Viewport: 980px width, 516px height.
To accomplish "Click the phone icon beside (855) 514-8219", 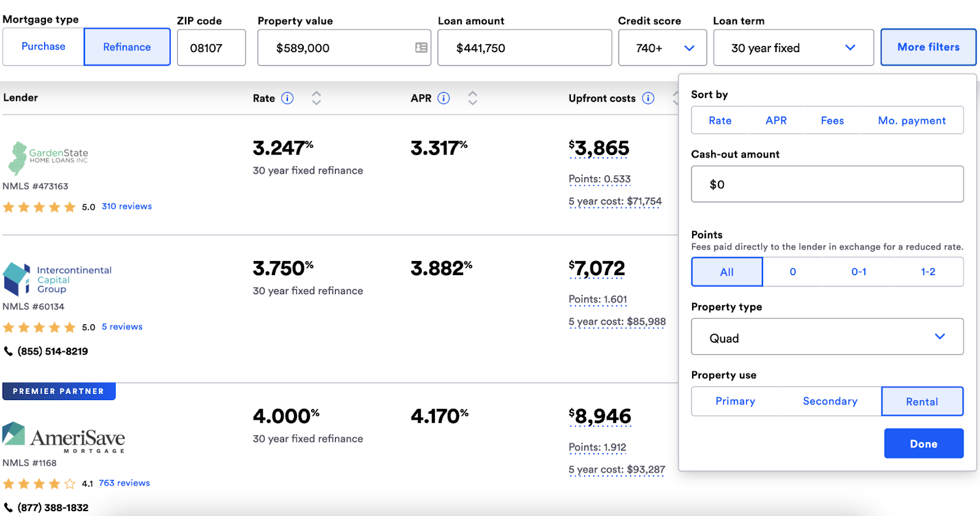I will (x=9, y=351).
